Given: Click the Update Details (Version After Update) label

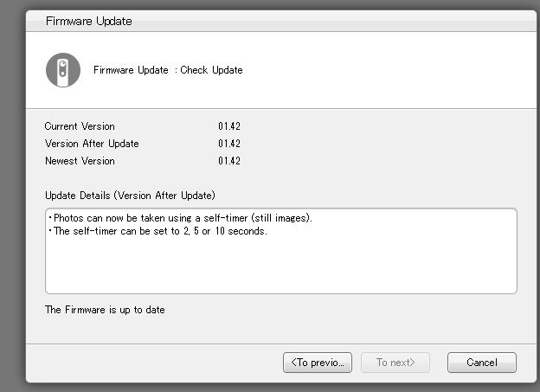Looking at the screenshot, I should click(x=130, y=196).
